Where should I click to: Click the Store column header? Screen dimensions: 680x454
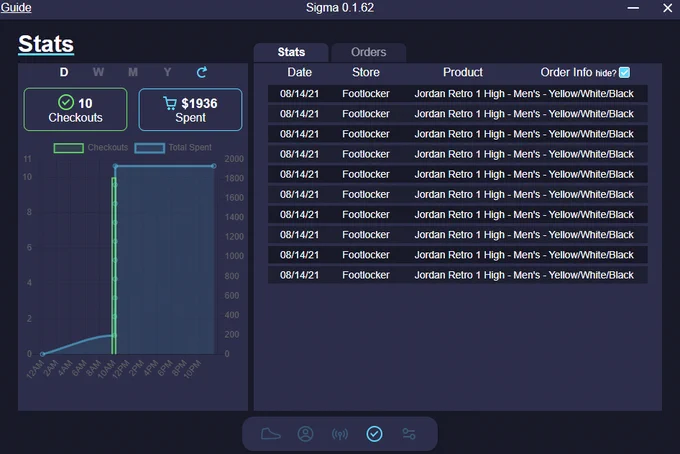(x=366, y=72)
